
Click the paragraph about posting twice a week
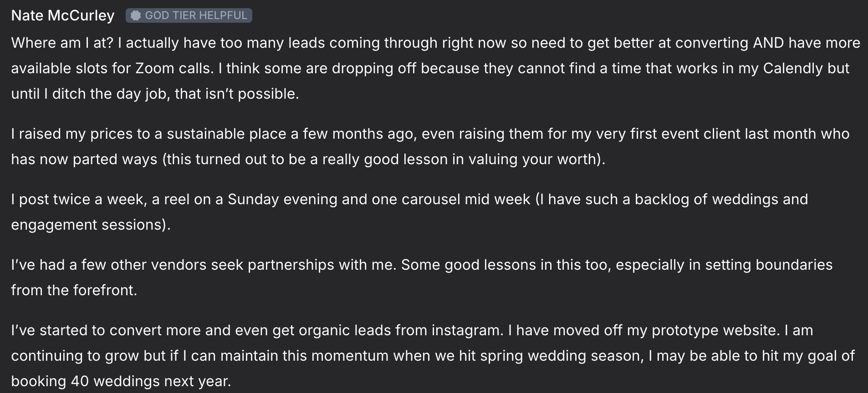click(409, 212)
